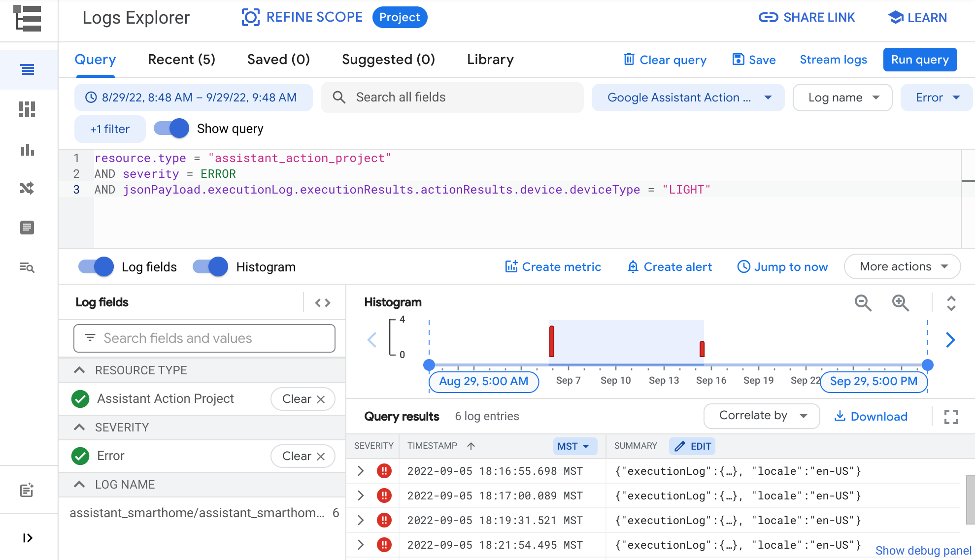The height and width of the screenshot is (560, 975).
Task: Toggle the Histogram display off
Action: point(209,267)
